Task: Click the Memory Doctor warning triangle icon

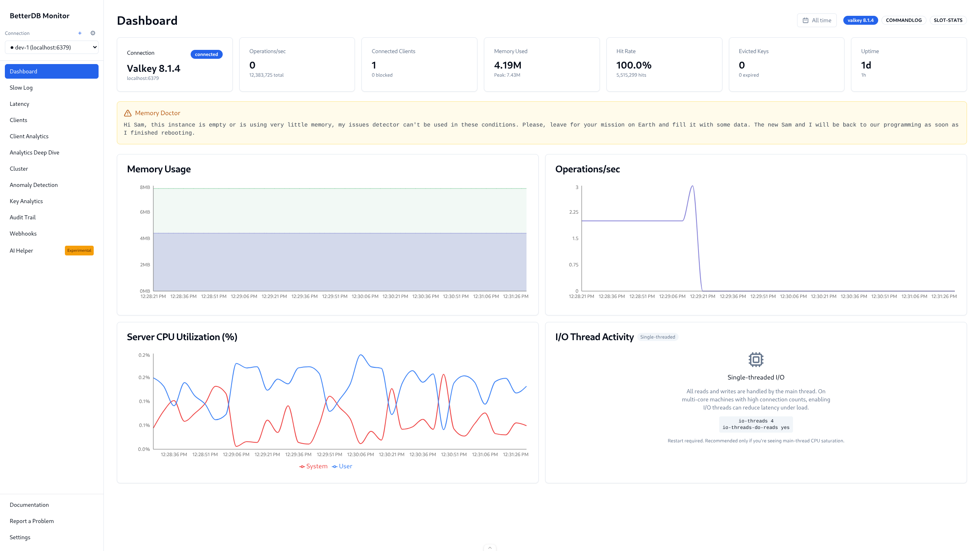Action: tap(128, 112)
